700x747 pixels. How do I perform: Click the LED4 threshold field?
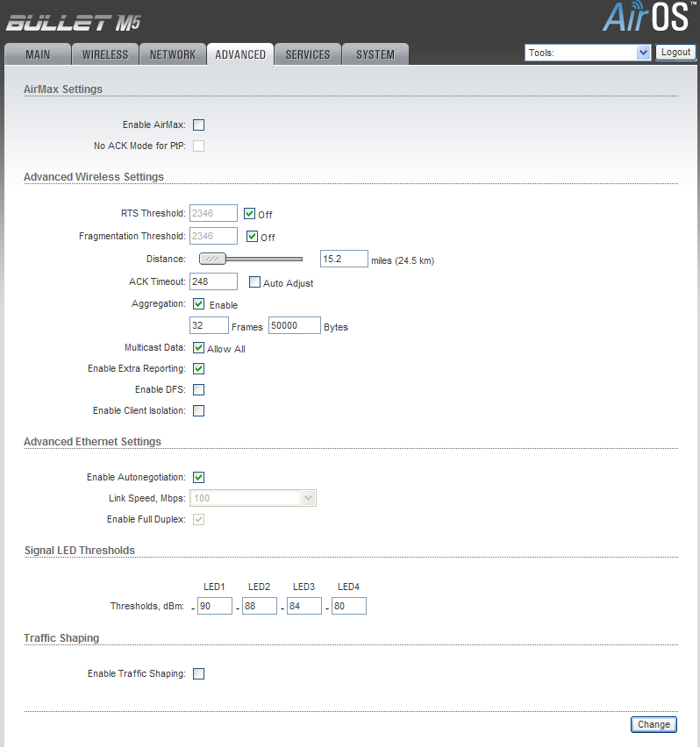tap(349, 606)
